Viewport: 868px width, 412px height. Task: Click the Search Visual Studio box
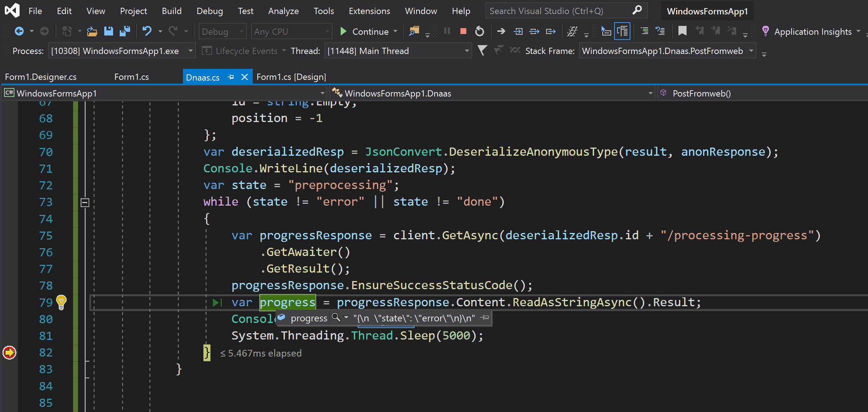(560, 11)
